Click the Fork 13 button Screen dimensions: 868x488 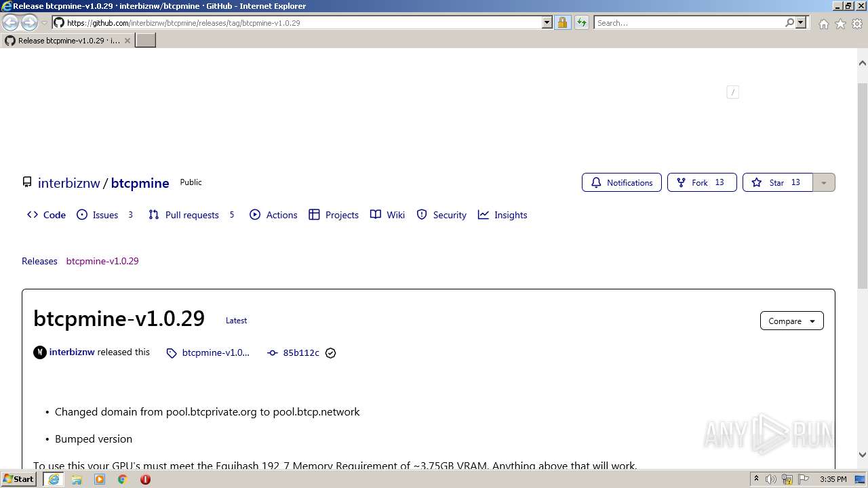click(x=702, y=182)
